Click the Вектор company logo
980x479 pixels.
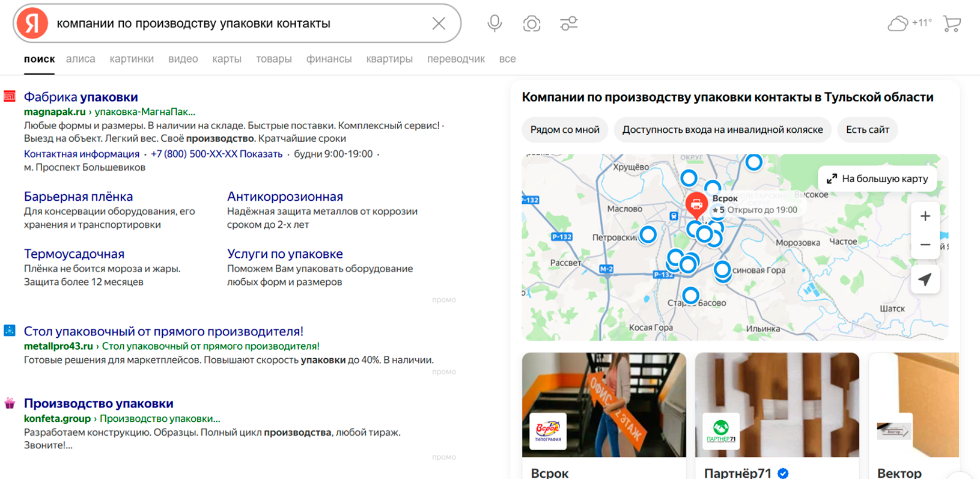894,430
